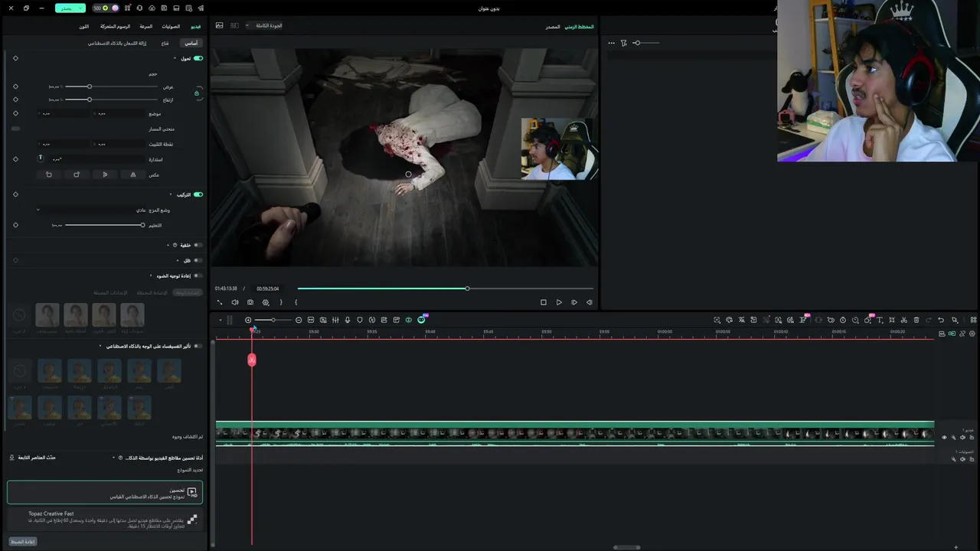Select the أساسي (Basic) sub-tab

(191, 43)
